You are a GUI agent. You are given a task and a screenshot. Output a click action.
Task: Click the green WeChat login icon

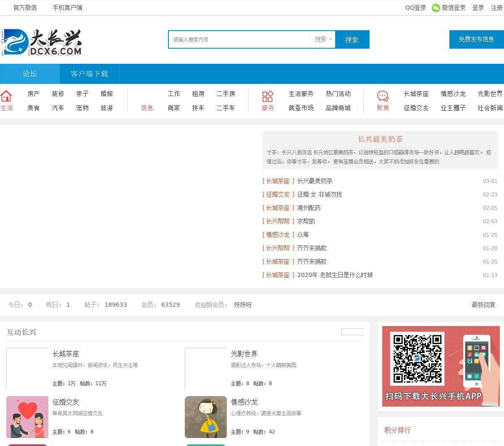point(436,8)
